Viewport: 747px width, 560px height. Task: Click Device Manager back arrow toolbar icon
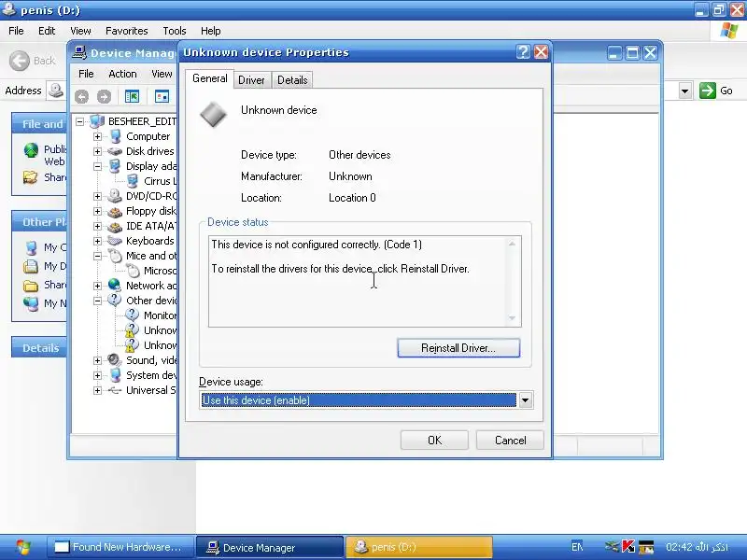[81, 97]
